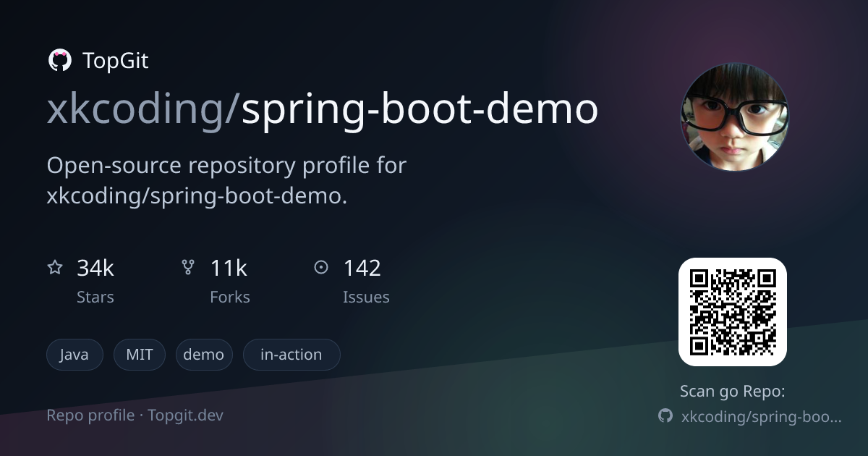The height and width of the screenshot is (456, 868).
Task: Select the demo topic tag
Action: click(204, 355)
